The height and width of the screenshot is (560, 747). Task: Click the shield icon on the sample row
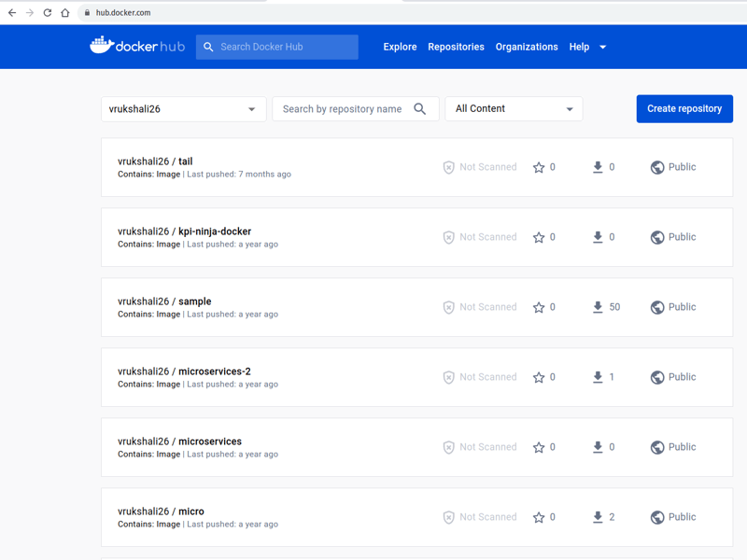448,307
